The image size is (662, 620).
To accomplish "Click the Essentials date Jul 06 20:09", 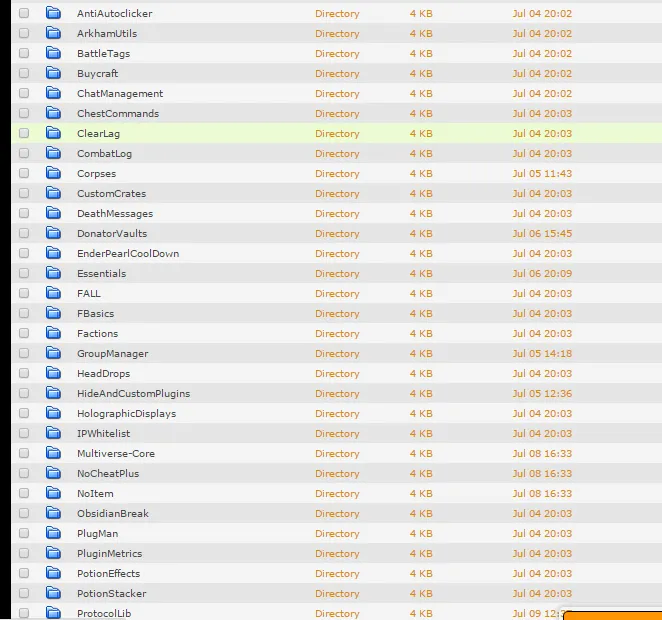I will (542, 273).
